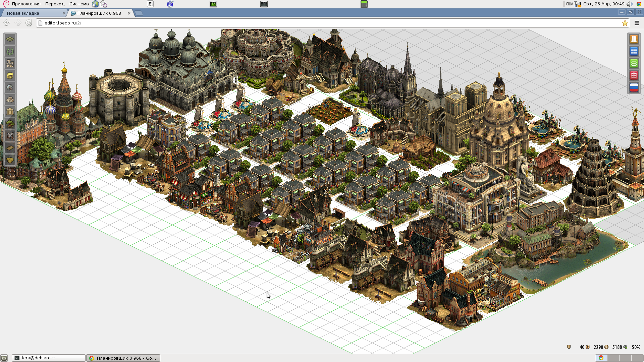Switch to second workspace in pager
The height and width of the screenshot is (362, 644).
(613, 358)
